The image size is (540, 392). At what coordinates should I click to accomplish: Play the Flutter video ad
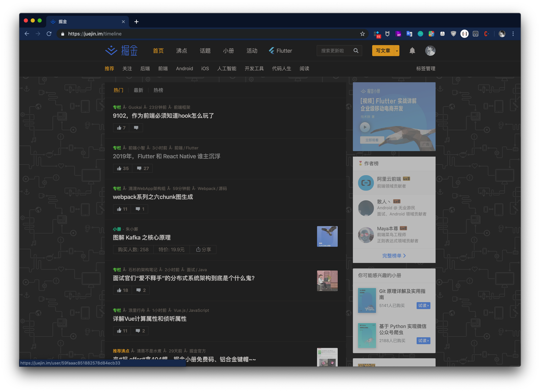(x=365, y=127)
